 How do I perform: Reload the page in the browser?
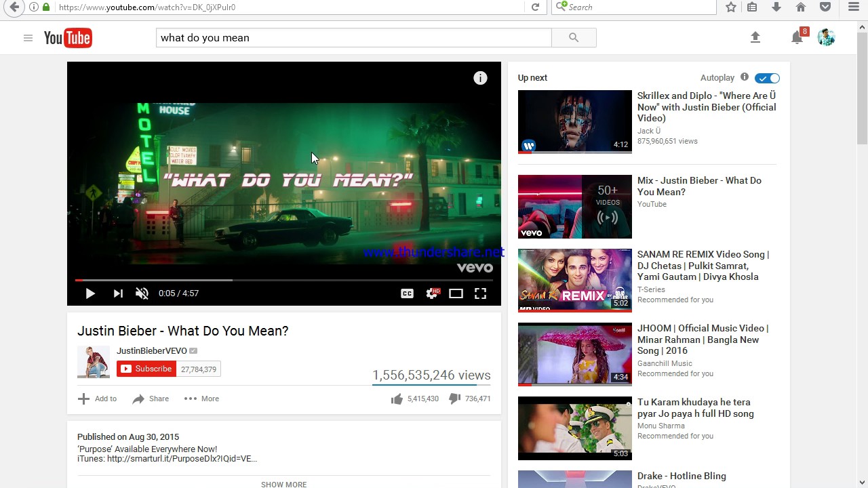click(535, 7)
